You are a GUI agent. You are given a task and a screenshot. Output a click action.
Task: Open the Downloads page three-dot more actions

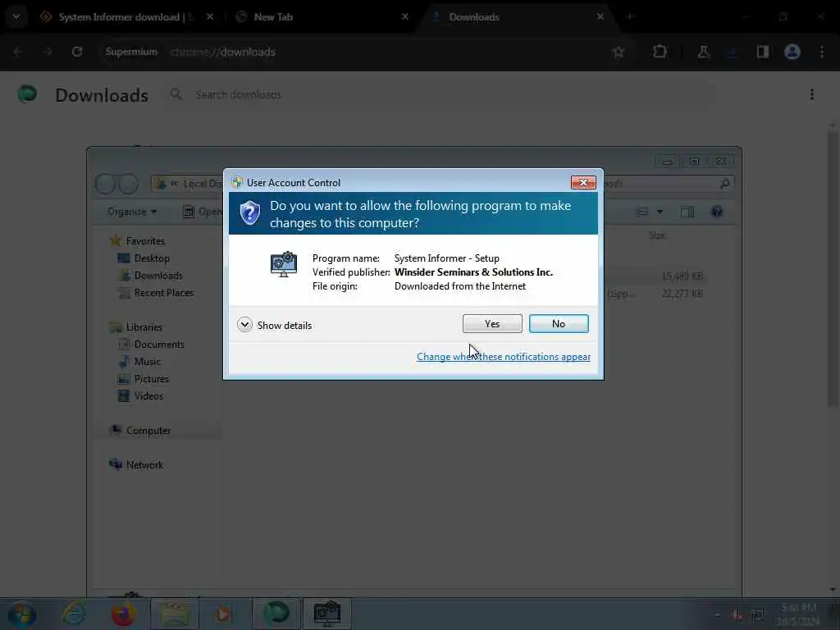point(812,95)
